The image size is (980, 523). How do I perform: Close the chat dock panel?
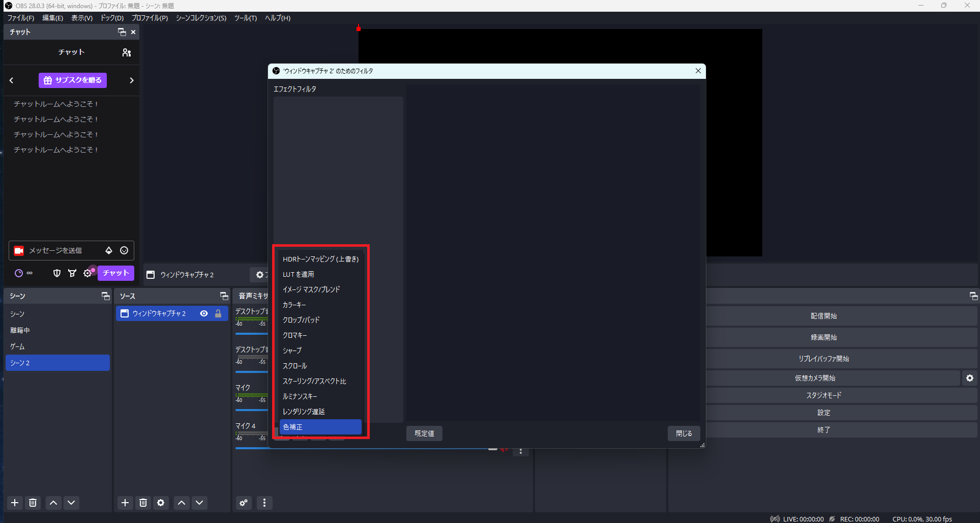(x=133, y=32)
